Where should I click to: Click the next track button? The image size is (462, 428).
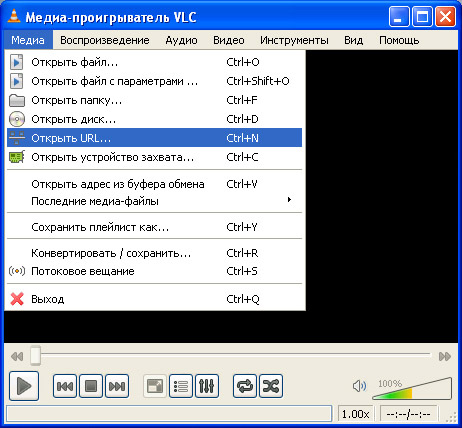click(117, 386)
